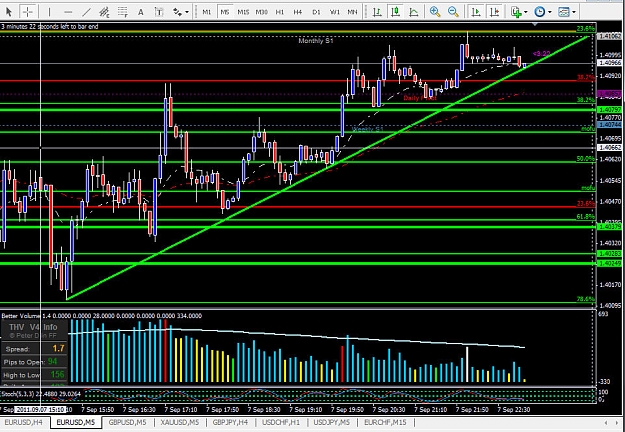Click the 61.8% Fibonacci level label

[x=586, y=217]
